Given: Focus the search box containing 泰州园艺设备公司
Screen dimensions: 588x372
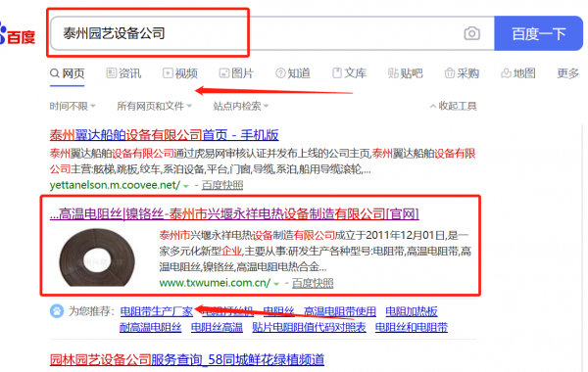Looking at the screenshot, I should coord(271,33).
